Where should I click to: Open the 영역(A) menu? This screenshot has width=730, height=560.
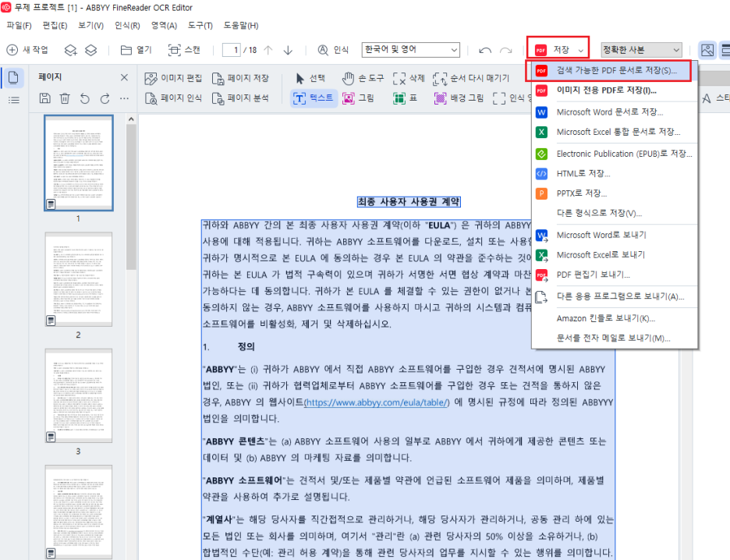point(164,26)
